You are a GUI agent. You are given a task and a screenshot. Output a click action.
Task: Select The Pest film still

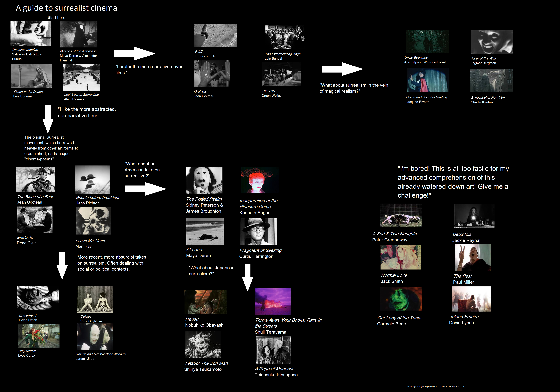click(473, 258)
